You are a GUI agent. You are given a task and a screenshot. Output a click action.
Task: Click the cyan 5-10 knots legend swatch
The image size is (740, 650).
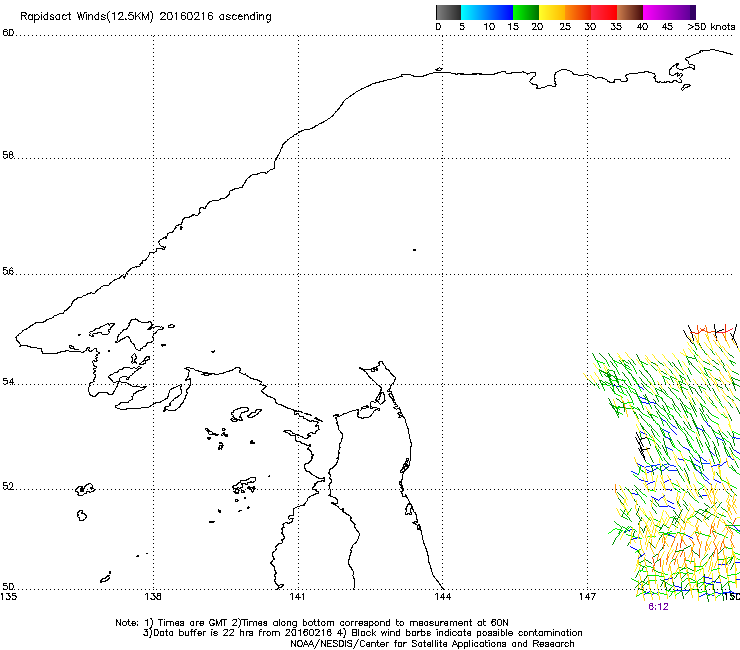pyautogui.click(x=474, y=12)
